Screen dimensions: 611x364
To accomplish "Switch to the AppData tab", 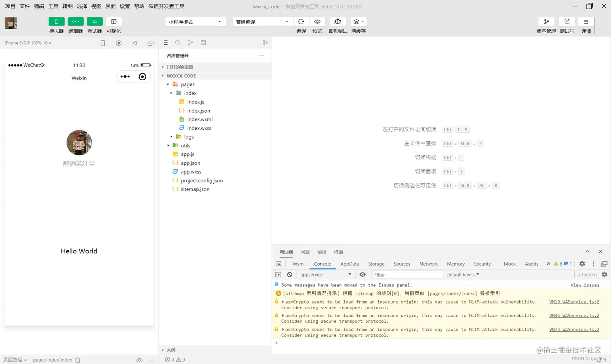I will click(x=350, y=264).
